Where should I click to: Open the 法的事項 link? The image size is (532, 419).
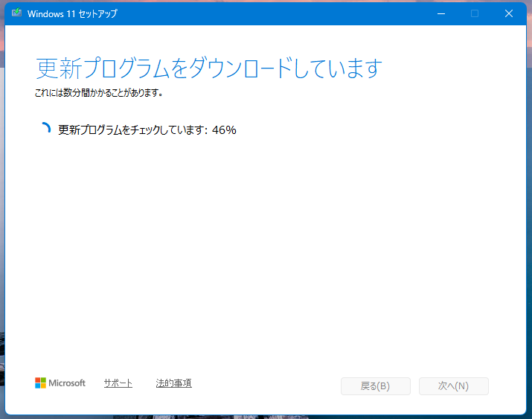click(173, 383)
